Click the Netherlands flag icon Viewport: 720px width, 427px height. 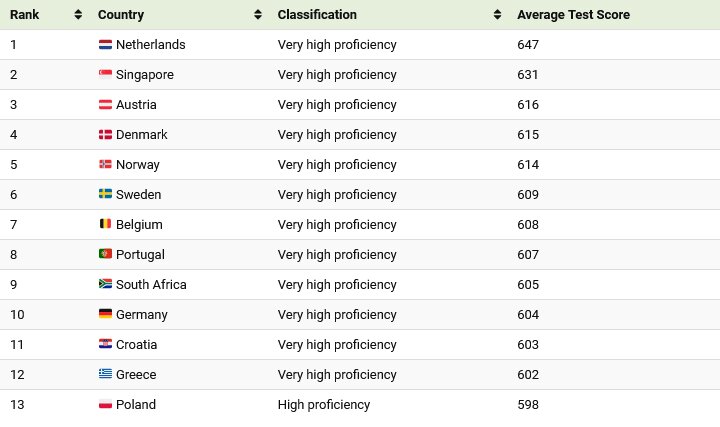(105, 45)
